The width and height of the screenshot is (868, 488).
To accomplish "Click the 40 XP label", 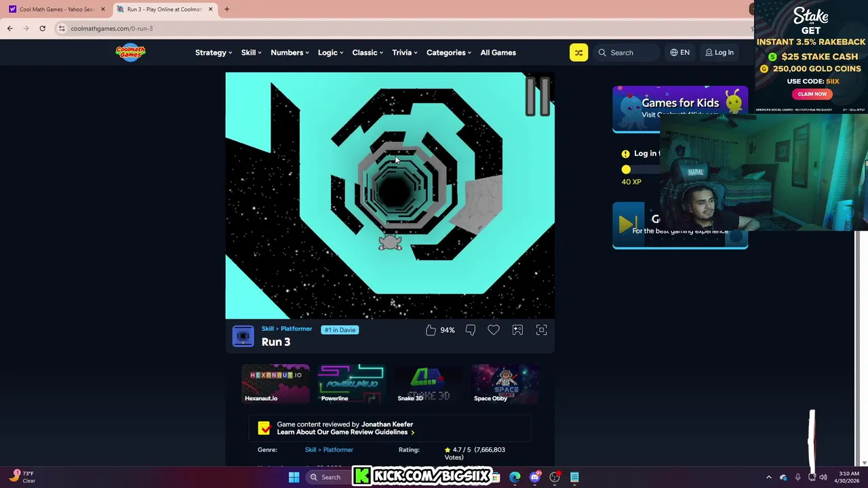I will pos(631,182).
